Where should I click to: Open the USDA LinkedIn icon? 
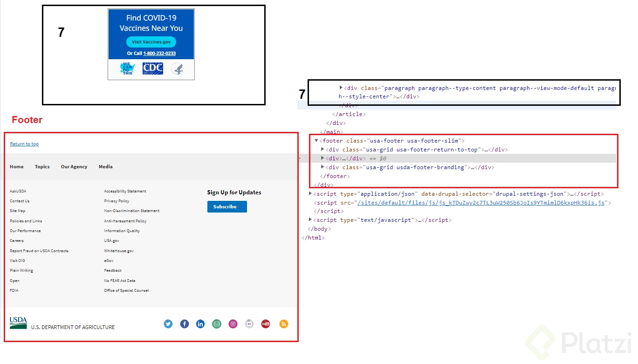point(200,324)
